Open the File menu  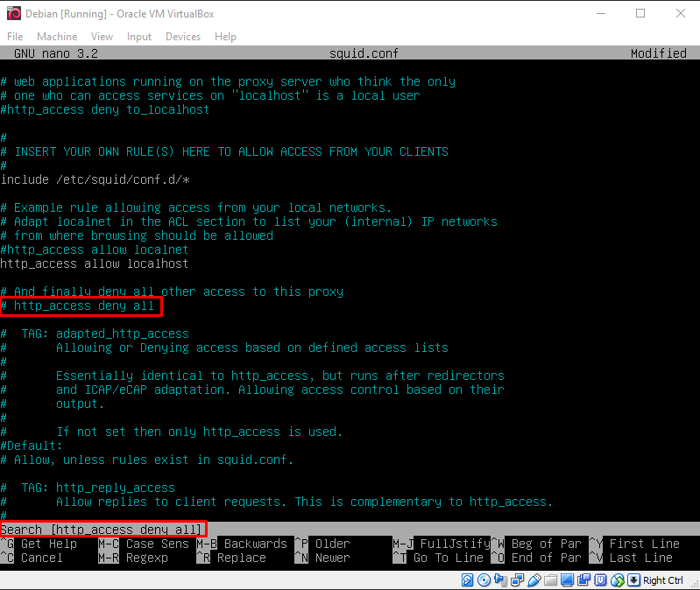[x=15, y=37]
